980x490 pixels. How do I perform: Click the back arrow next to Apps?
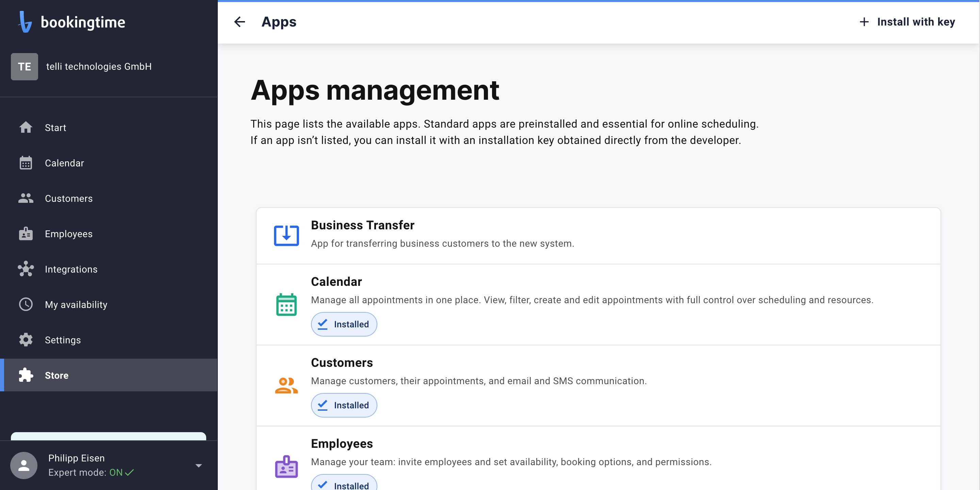tap(240, 22)
